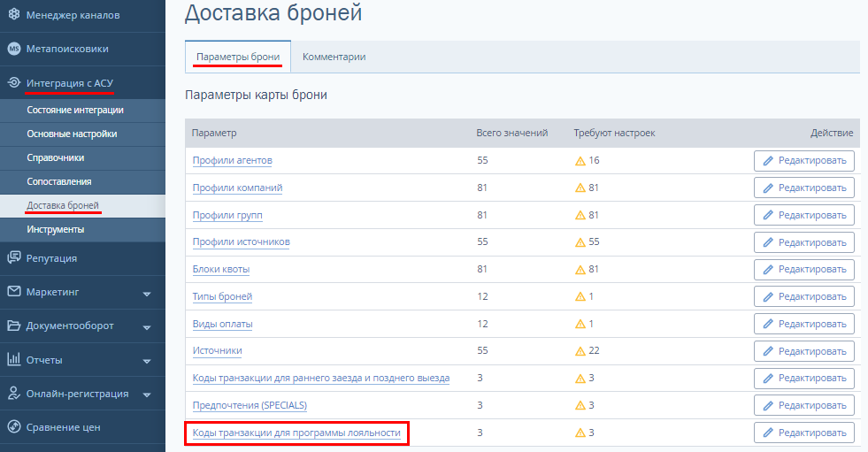
Task: Click warning icon in Источники row
Action: pos(580,351)
